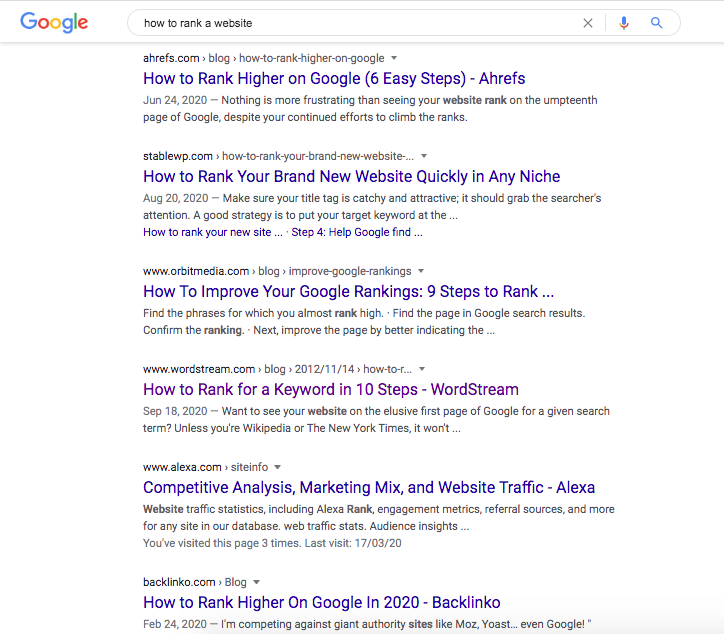Click snippet starting 'Jun 24, 2020'
The image size is (724, 634).
click(370, 109)
